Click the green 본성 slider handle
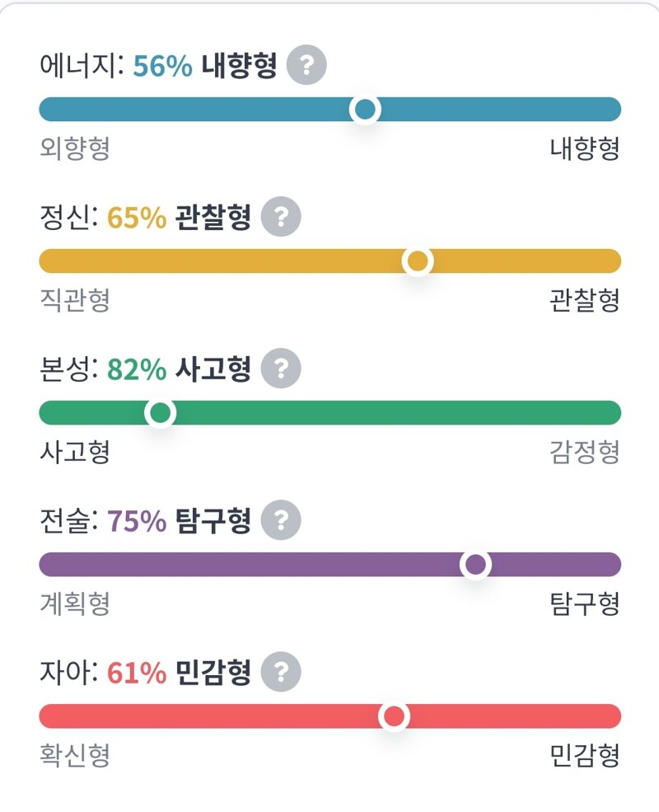This screenshot has width=659, height=812. [x=161, y=413]
